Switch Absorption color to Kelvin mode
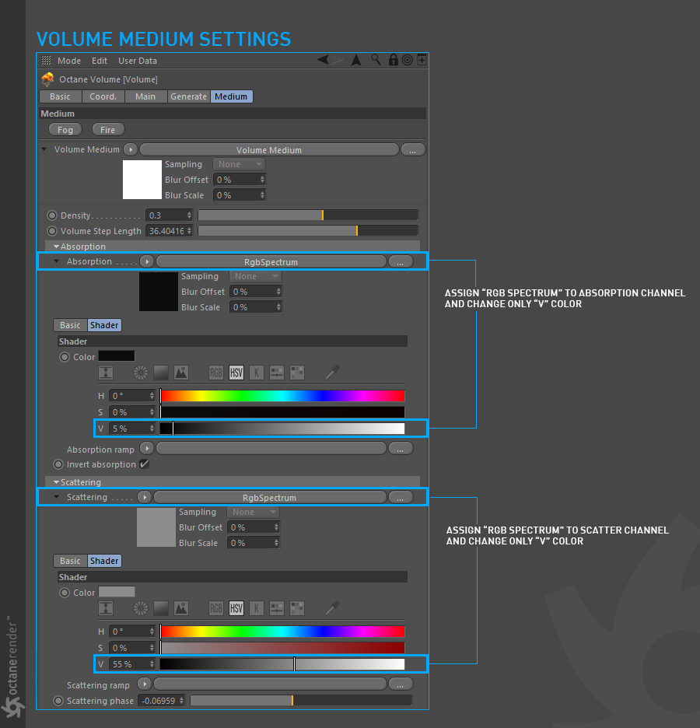The height and width of the screenshot is (728, 700). click(x=257, y=373)
